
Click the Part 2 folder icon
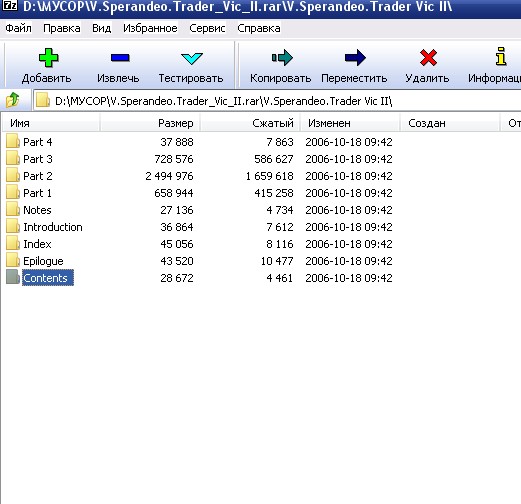pos(13,175)
